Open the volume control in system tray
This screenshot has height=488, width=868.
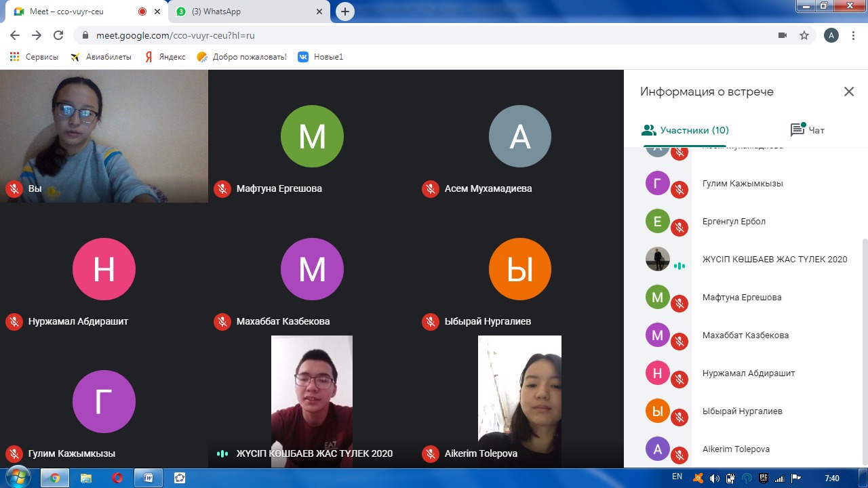point(715,478)
